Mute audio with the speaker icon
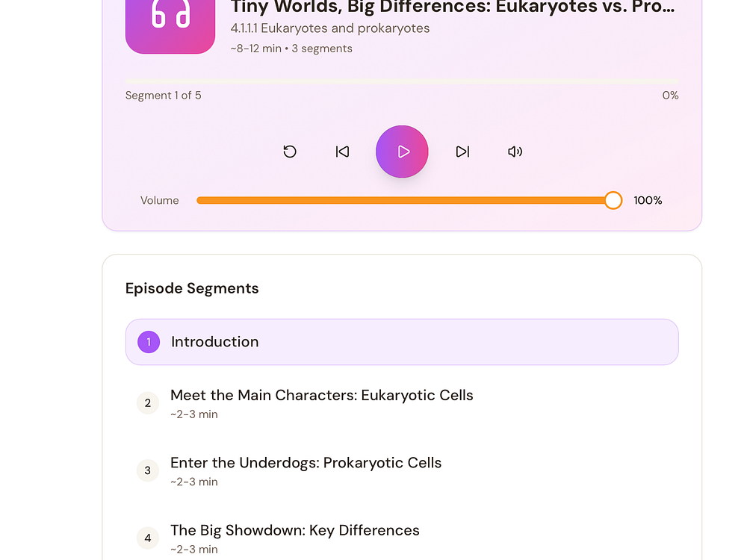 pos(515,152)
